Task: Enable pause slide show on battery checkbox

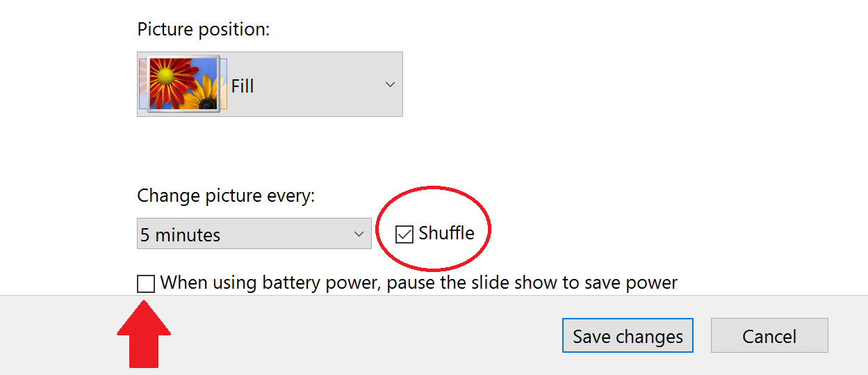Action: click(146, 284)
